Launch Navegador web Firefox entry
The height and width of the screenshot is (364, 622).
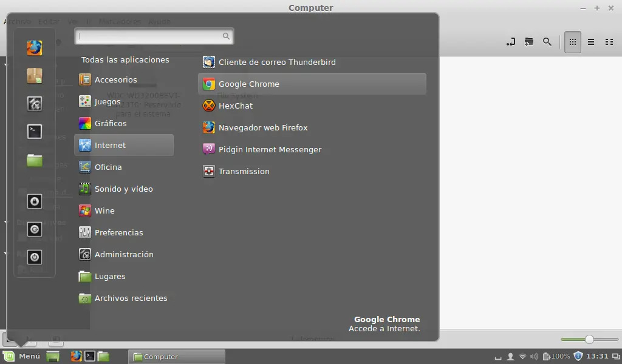[312, 127]
